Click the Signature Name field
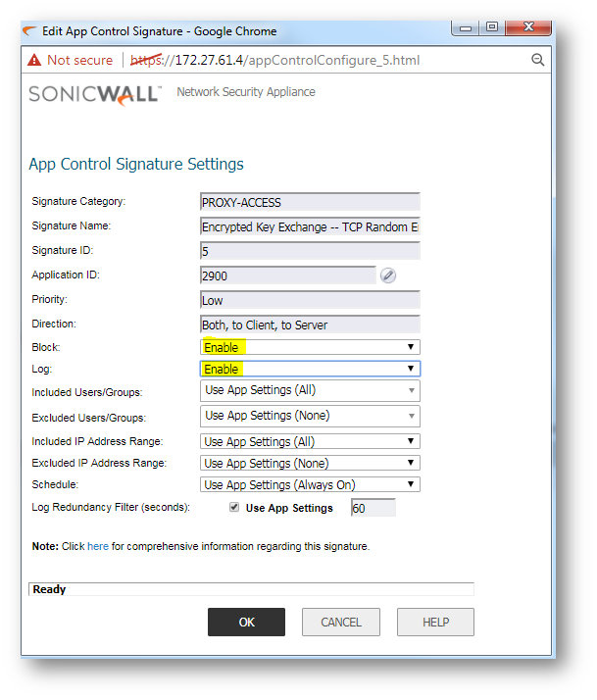 tap(310, 226)
